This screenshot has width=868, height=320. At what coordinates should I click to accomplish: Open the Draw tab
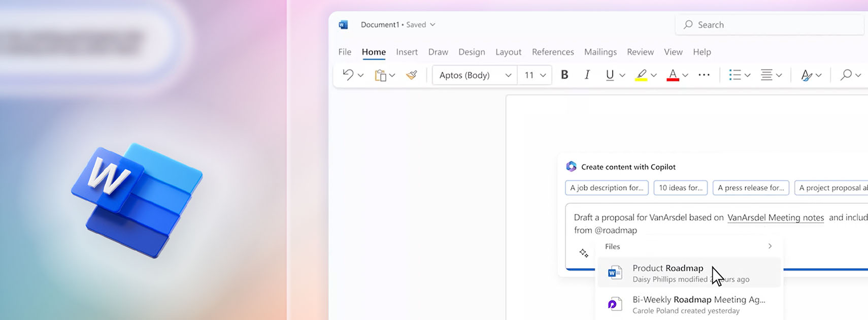point(438,52)
